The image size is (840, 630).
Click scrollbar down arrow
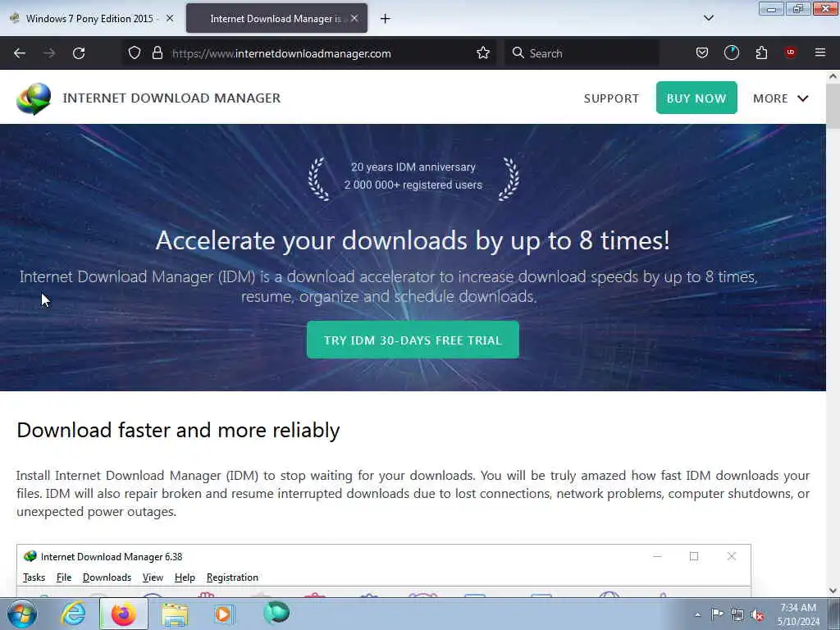click(833, 591)
